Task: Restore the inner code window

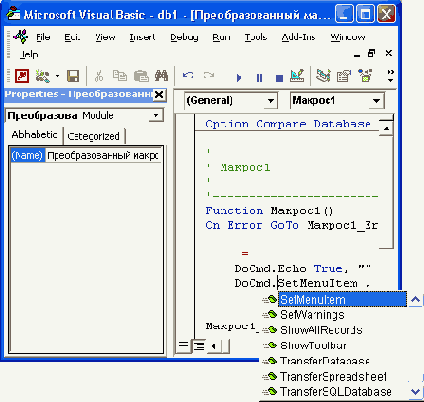Action: coord(372,53)
